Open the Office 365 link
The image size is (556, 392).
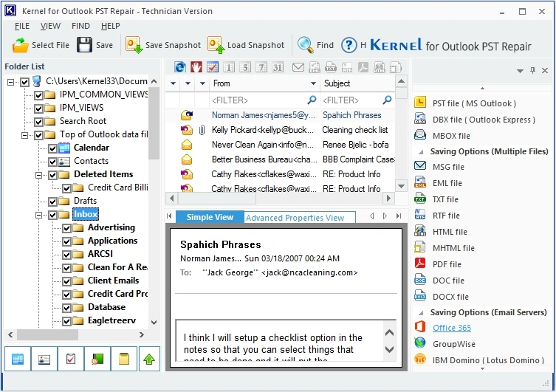(x=452, y=328)
